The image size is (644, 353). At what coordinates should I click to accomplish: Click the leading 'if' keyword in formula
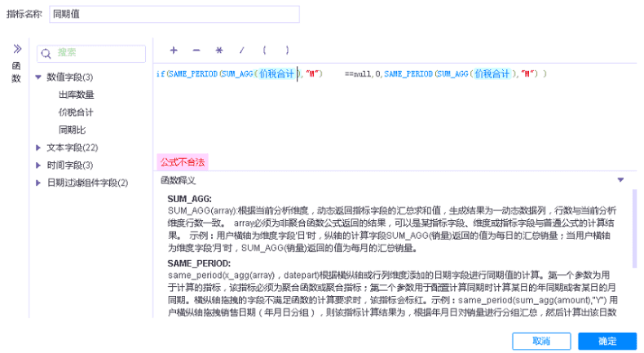click(160, 74)
